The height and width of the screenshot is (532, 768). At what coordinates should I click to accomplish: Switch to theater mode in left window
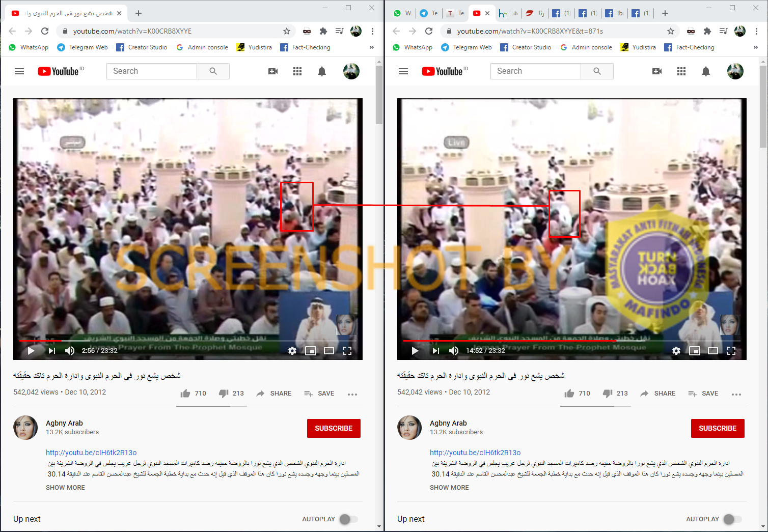click(329, 351)
